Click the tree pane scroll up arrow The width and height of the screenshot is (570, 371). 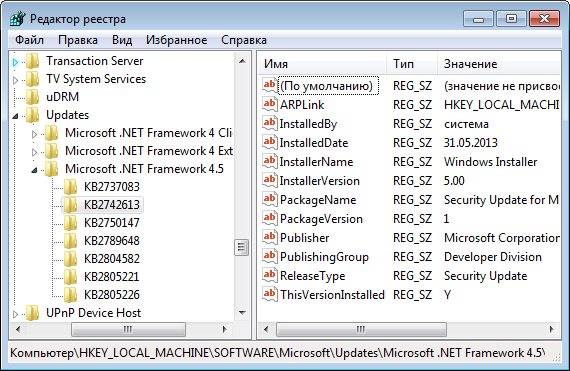(242, 61)
